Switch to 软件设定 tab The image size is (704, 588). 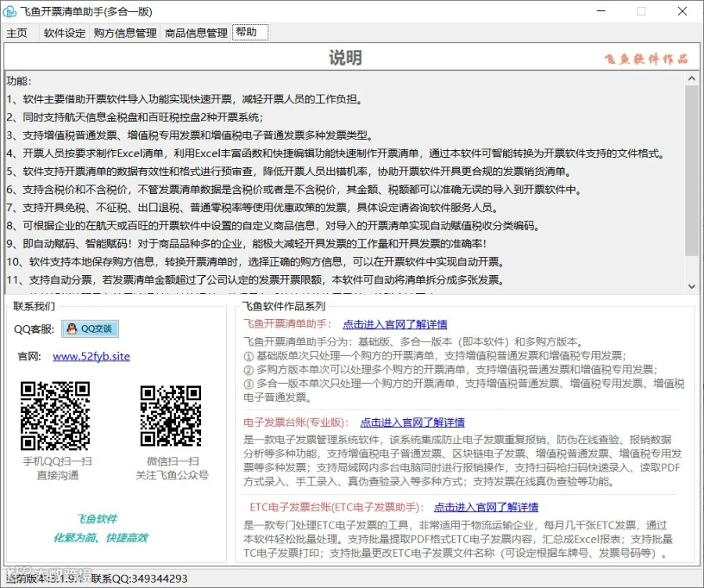65,33
